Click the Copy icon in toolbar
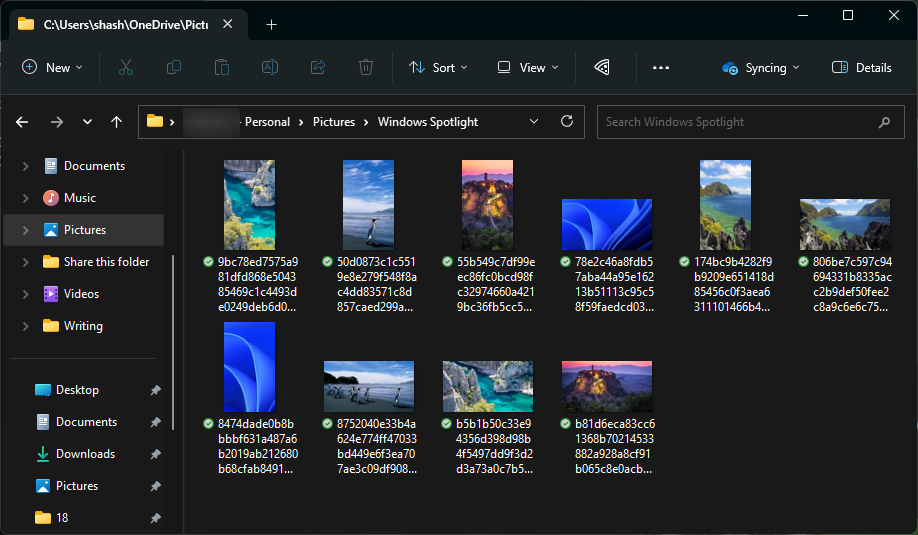Viewport: 918px width, 535px height. pyautogui.click(x=174, y=67)
